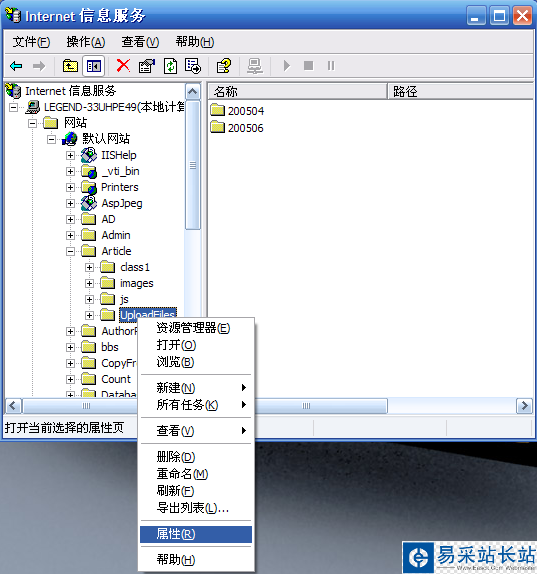Select the Admin folder node
The height and width of the screenshot is (574, 537).
coord(106,235)
